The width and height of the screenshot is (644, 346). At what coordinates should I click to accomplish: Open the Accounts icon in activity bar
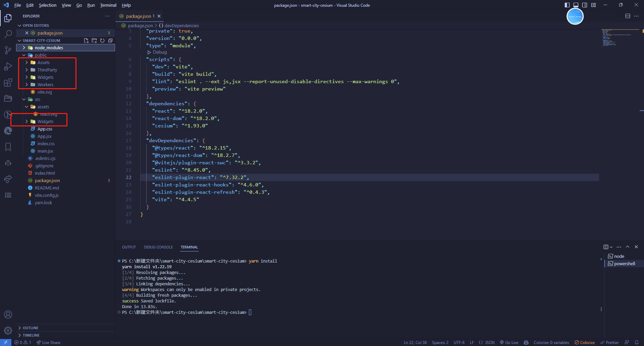8,314
